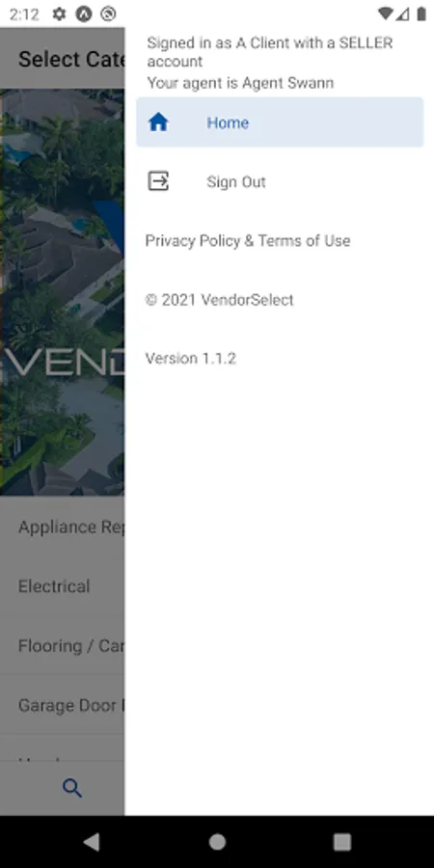Select the Appliance Repair category behind drawer
This screenshot has height=868, width=434.
[x=63, y=527]
